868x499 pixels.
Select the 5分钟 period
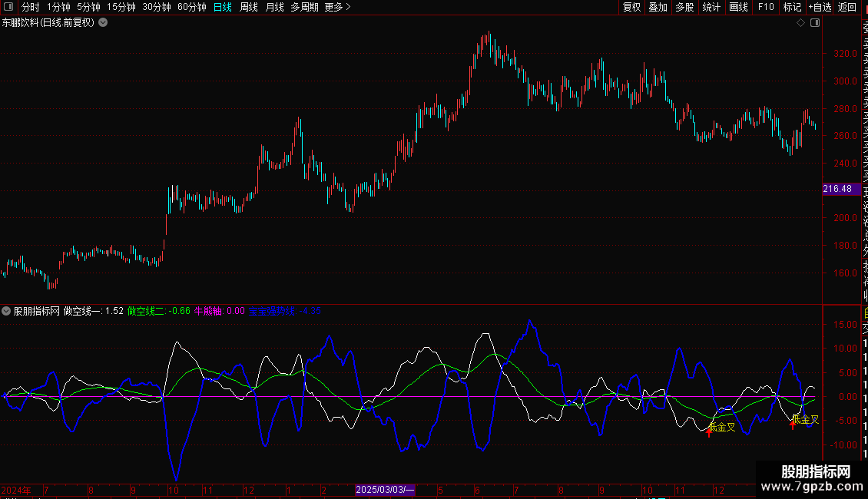pos(88,7)
